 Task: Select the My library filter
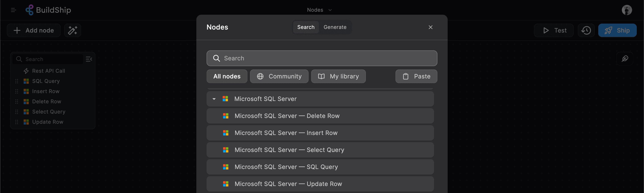pyautogui.click(x=338, y=76)
